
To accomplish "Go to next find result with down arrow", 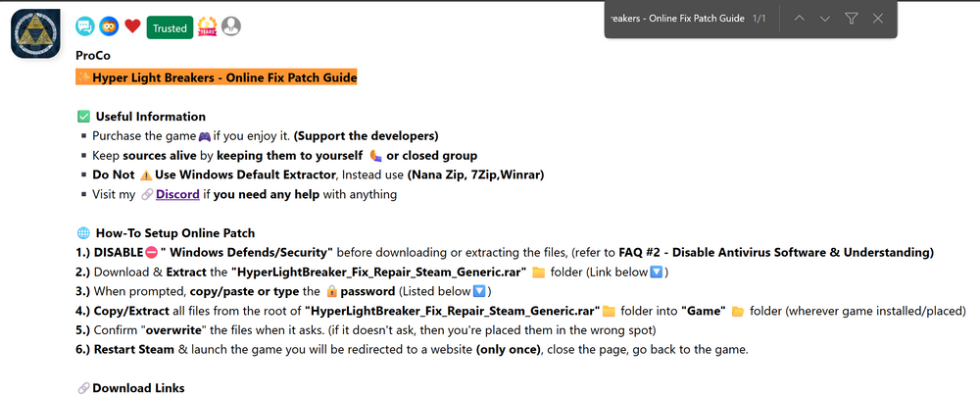I will 824,19.
